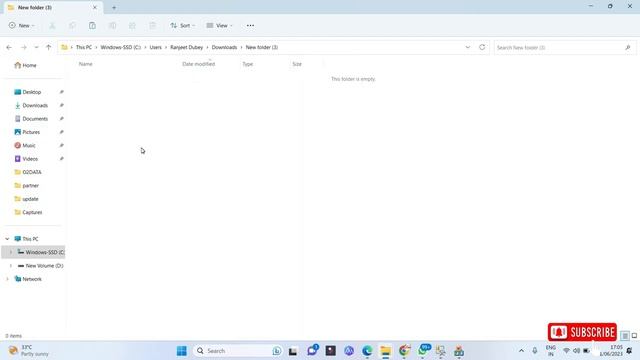
Task: Open the View layout dropdown
Action: click(219, 25)
